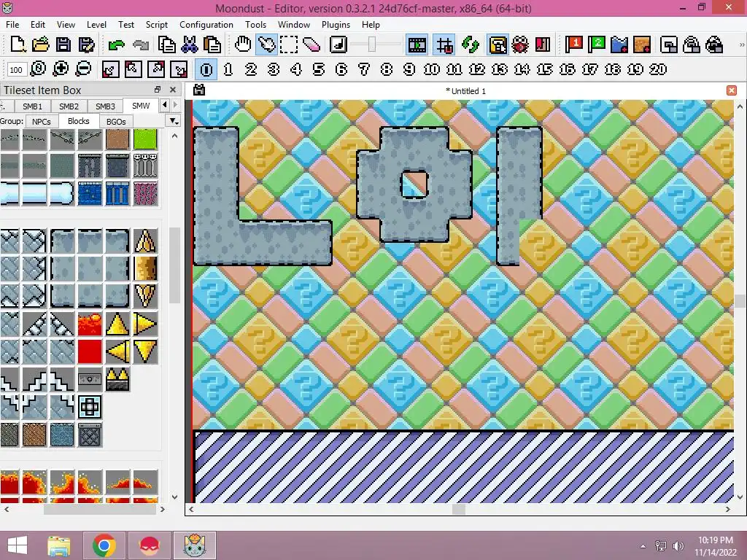
Task: Zoom in with plus magnifier
Action: pyautogui.click(x=61, y=69)
